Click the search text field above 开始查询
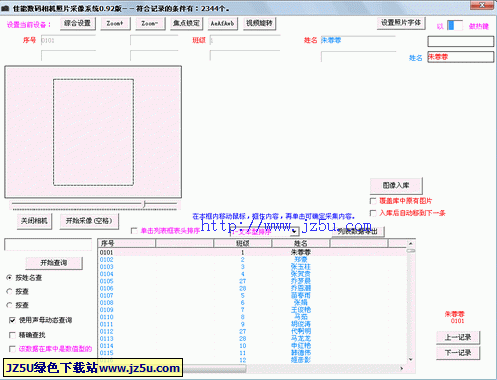 [48, 244]
